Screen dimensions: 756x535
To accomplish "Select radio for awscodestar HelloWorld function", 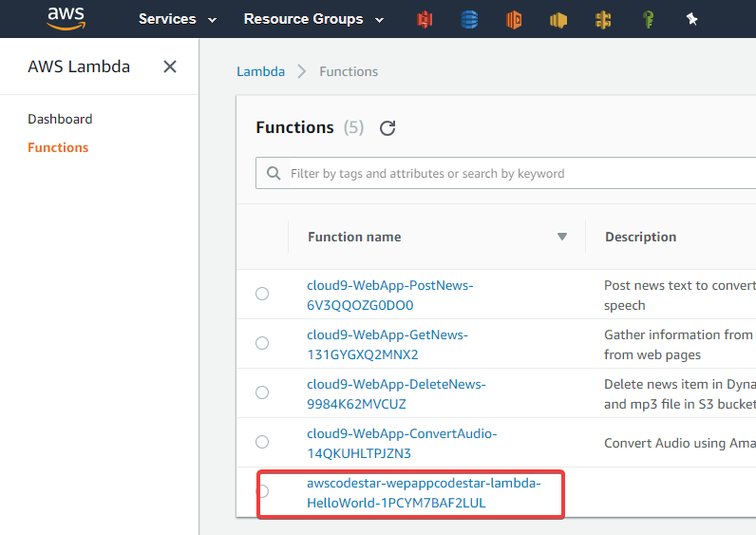I will click(262, 491).
